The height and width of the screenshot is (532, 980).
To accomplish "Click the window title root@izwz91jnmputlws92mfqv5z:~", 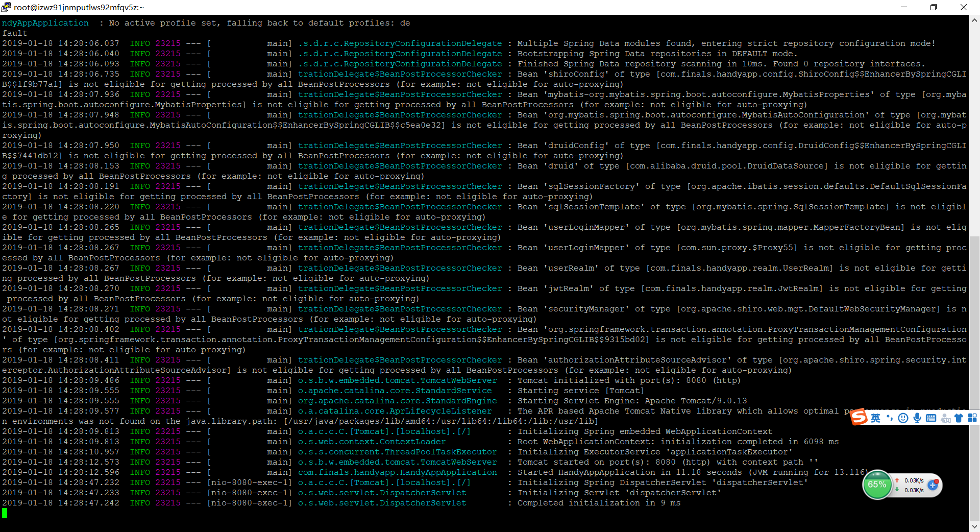I will [79, 7].
